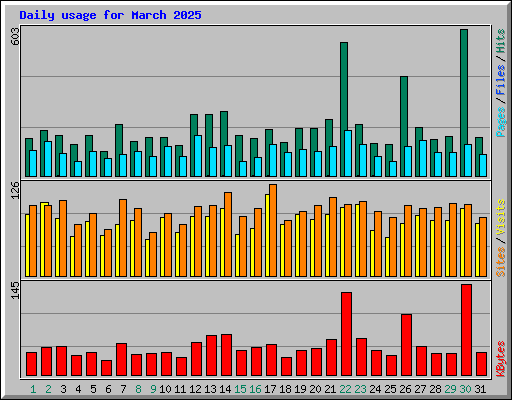This screenshot has width=512, height=400.
Task: Click day label '2' on the x-axis
Action: tap(48, 389)
